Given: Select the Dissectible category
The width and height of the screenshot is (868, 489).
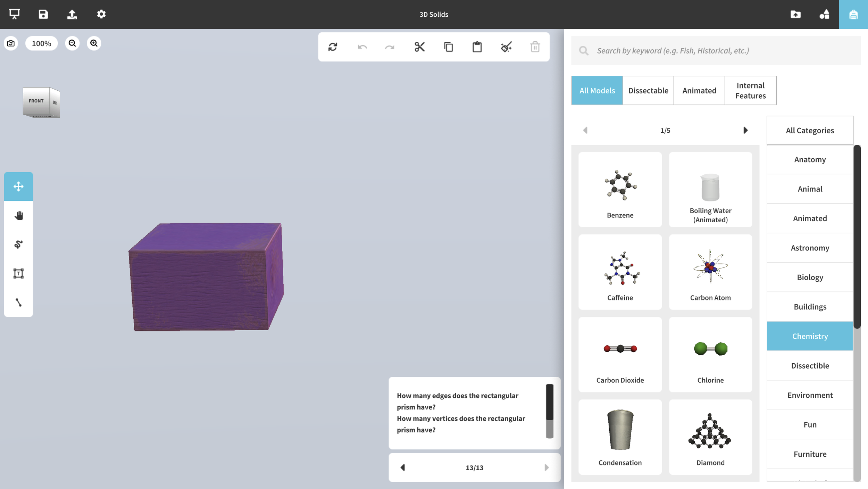Looking at the screenshot, I should tap(810, 366).
